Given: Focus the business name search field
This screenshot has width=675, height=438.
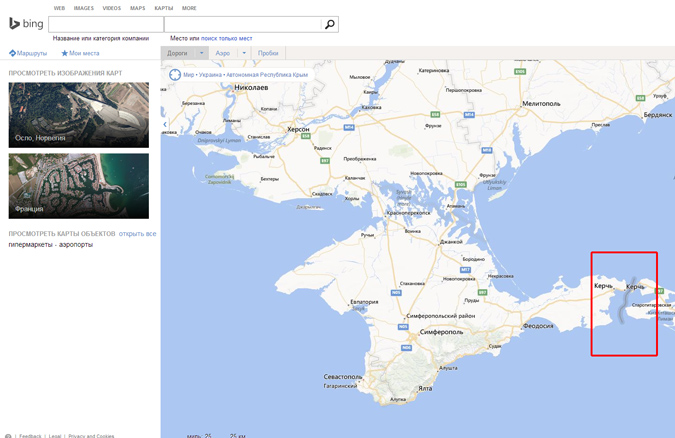Looking at the screenshot, I should (105, 24).
